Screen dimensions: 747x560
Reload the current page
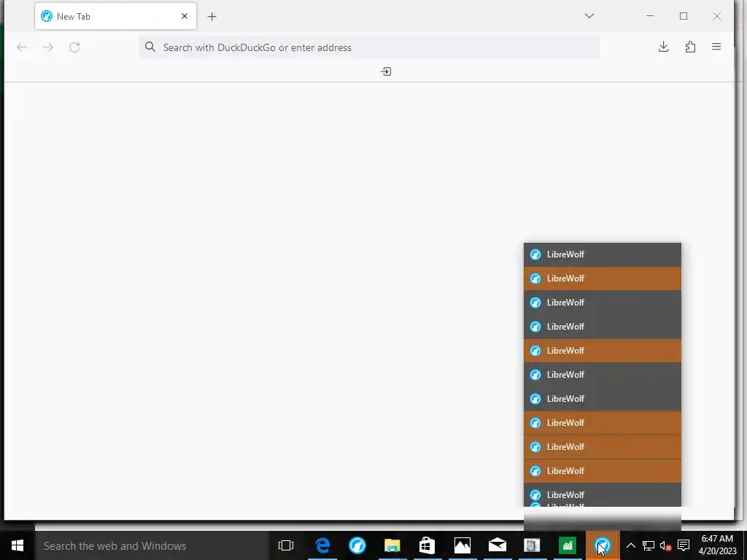[x=74, y=47]
